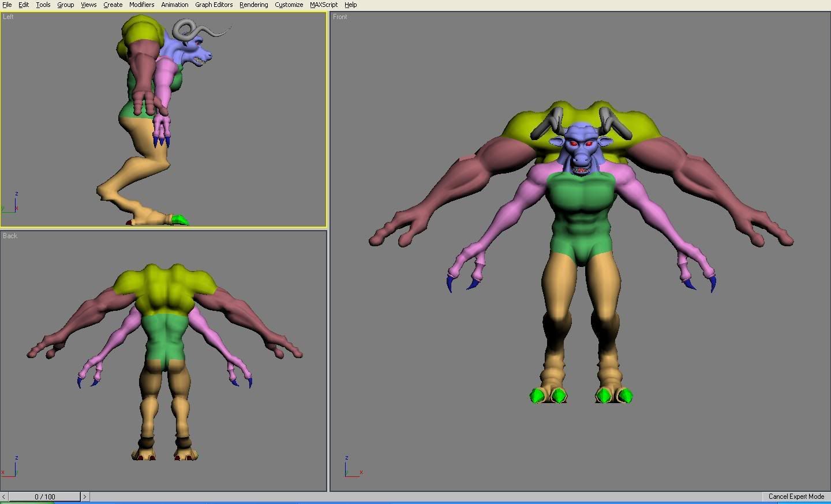Open the Help menu
Image resolution: width=831 pixels, height=504 pixels.
click(x=350, y=5)
